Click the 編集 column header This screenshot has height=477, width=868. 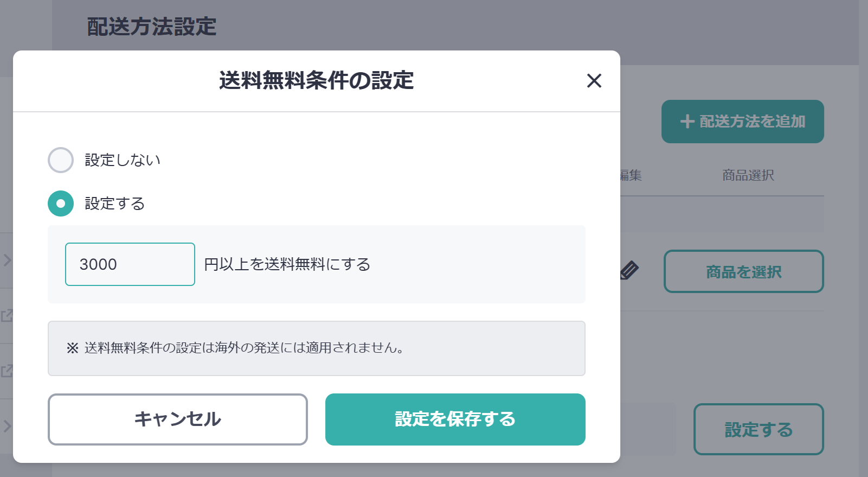(631, 175)
